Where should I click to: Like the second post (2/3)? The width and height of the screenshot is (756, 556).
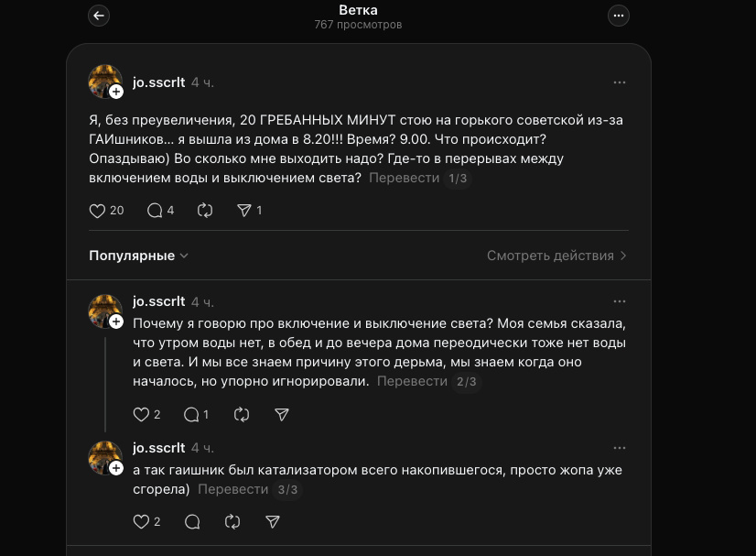tap(141, 415)
